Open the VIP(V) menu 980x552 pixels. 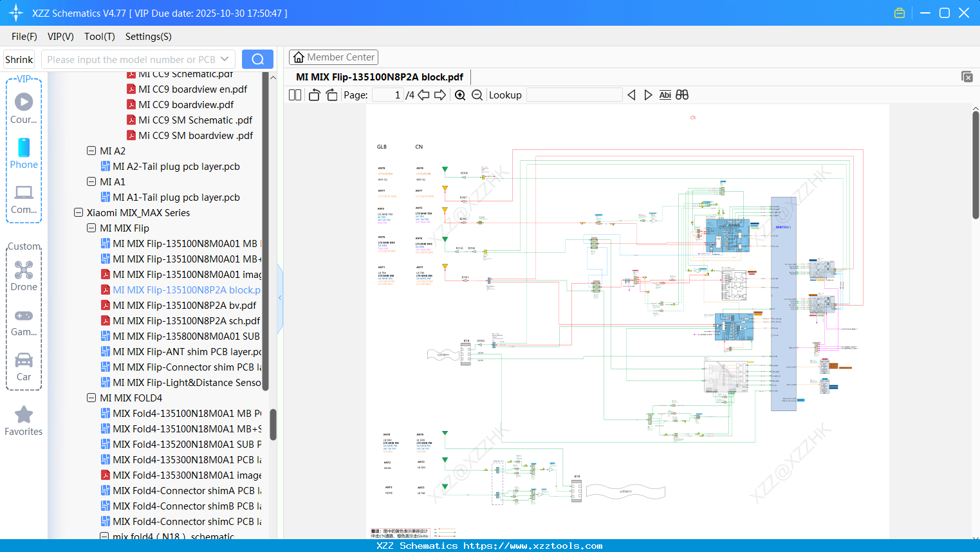60,37
